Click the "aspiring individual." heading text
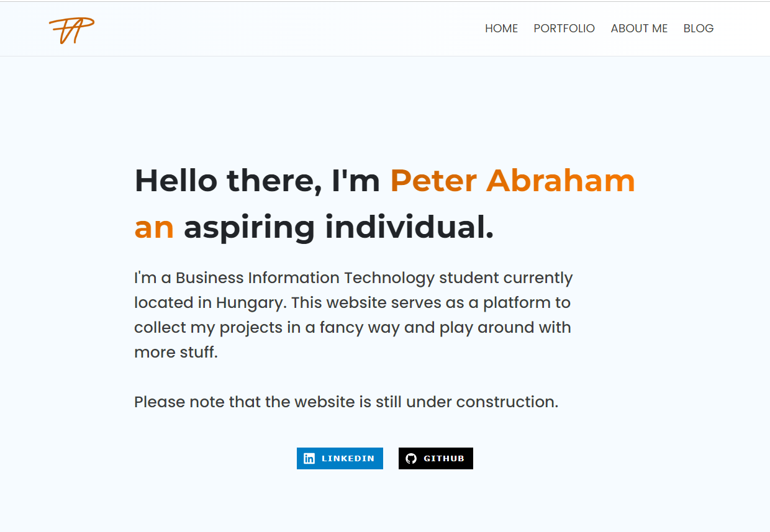770x532 pixels. [x=338, y=227]
